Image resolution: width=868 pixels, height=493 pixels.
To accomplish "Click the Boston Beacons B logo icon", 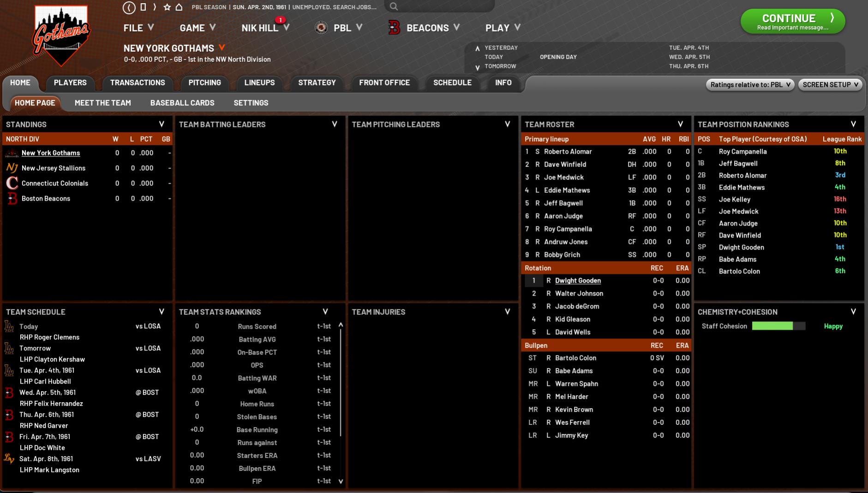I will click(394, 28).
